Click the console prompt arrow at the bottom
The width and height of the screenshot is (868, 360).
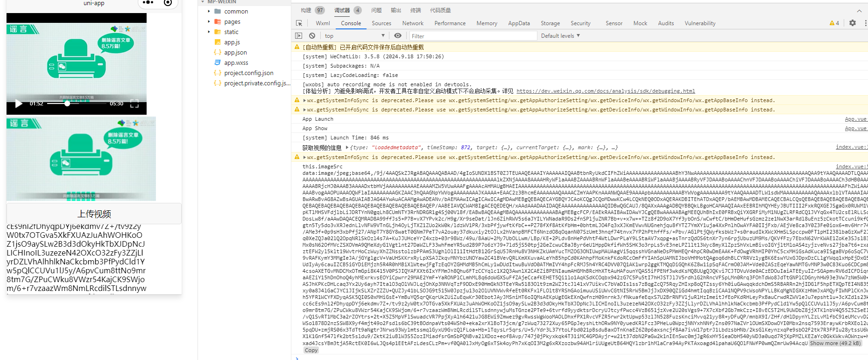click(297, 358)
